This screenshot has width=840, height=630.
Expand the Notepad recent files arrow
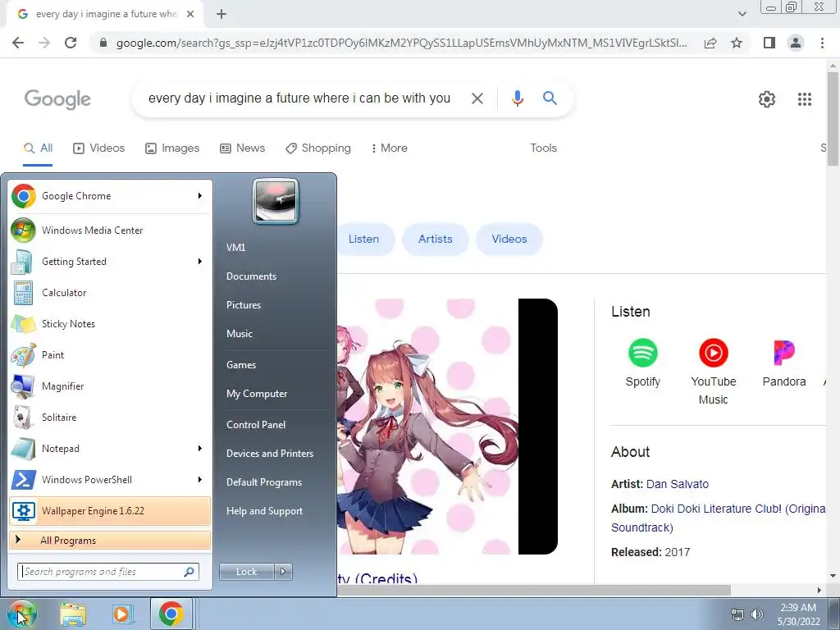pyautogui.click(x=200, y=449)
